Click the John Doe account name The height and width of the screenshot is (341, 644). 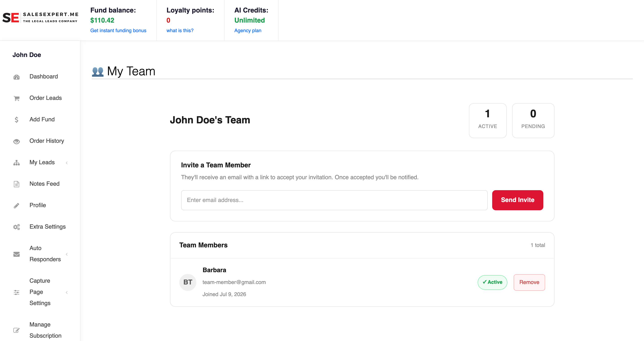[27, 55]
